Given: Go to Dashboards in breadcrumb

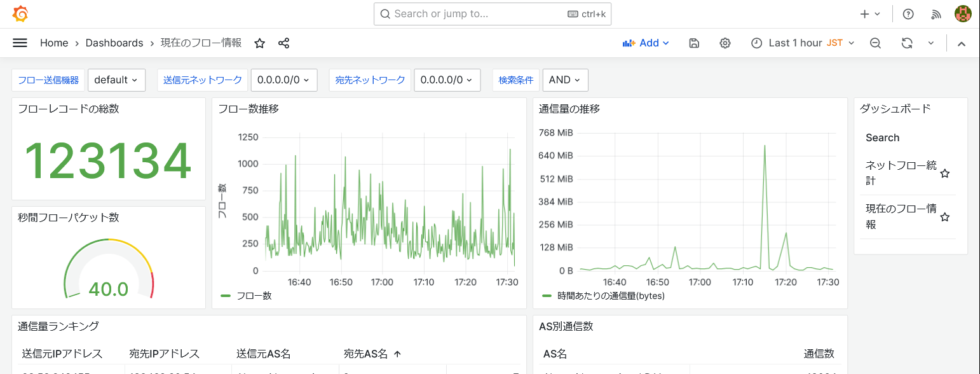Looking at the screenshot, I should [x=114, y=43].
